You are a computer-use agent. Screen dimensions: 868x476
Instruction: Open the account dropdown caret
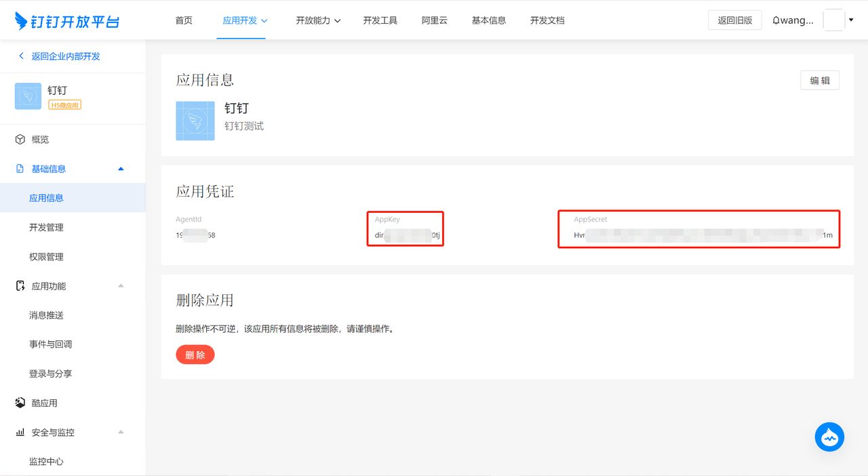851,20
